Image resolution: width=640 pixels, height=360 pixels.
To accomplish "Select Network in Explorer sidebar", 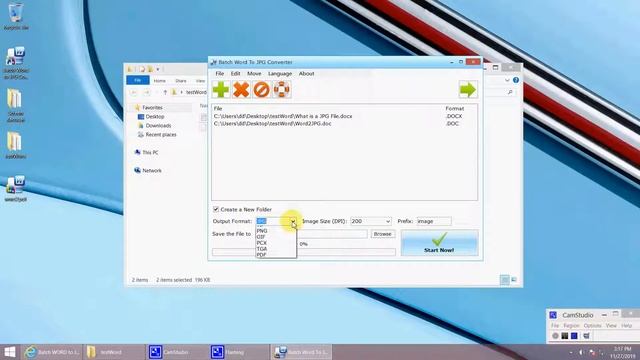I will [152, 171].
